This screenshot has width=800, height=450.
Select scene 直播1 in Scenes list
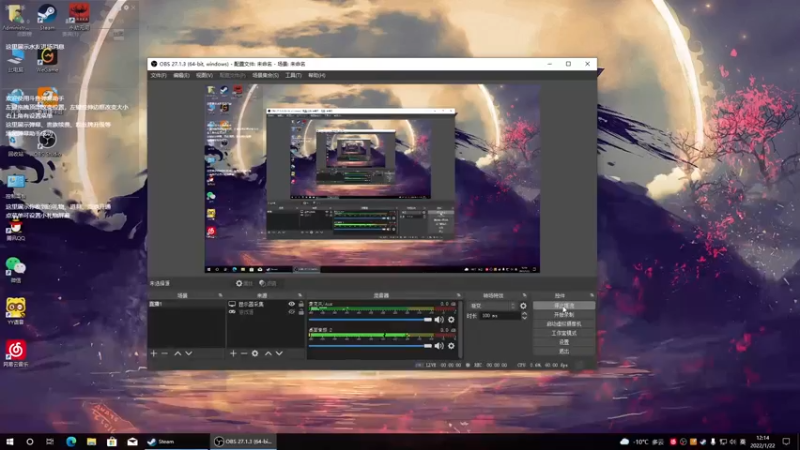186,304
